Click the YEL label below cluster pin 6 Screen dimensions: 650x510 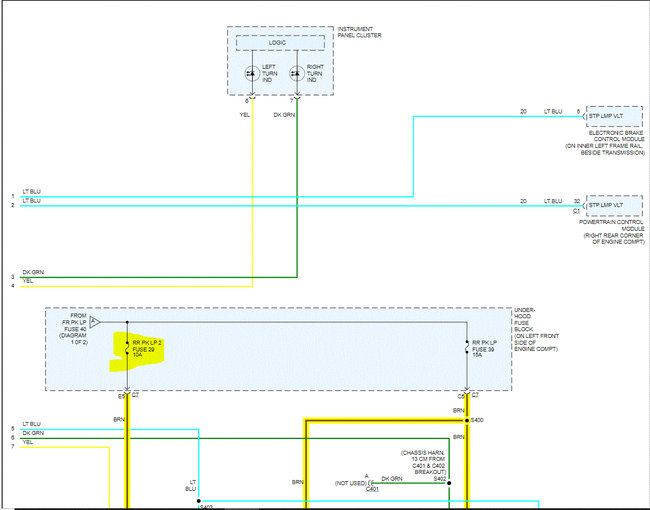(x=245, y=115)
